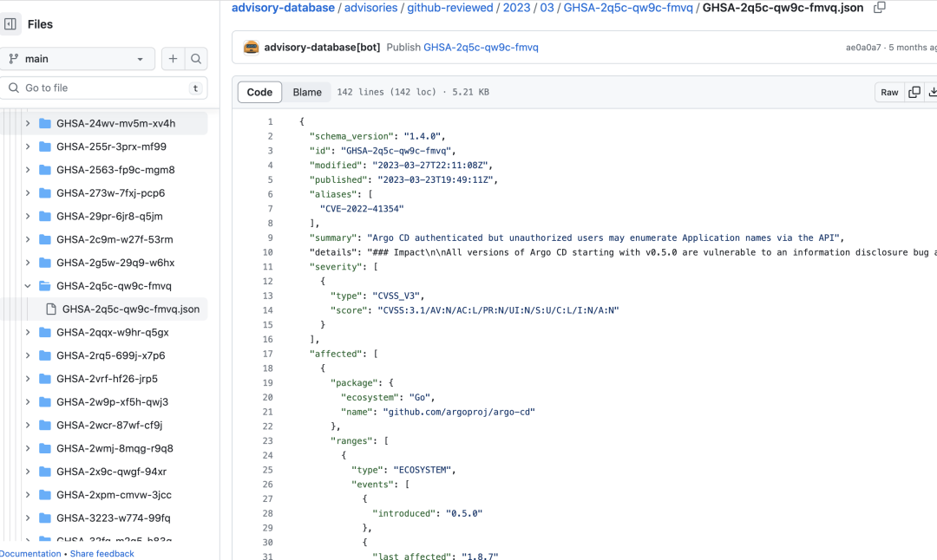Click folder icon of GHSA-2wmj-8mqg-r9q8

click(x=45, y=448)
